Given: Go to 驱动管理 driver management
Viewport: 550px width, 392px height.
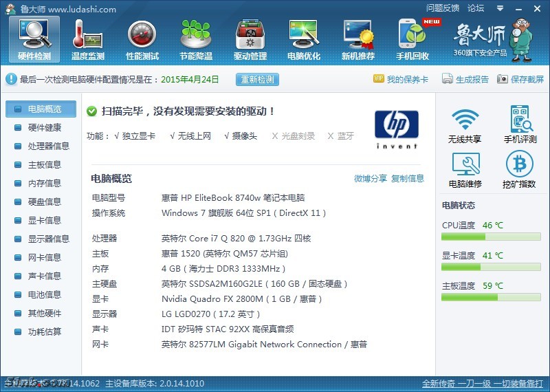Looking at the screenshot, I should point(250,39).
